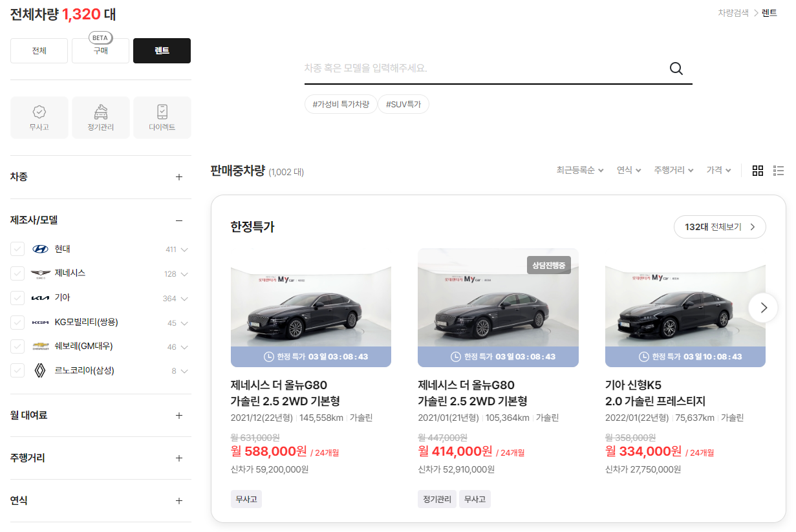
Task: Open 최근등록순 sort dropdown
Action: pos(580,170)
